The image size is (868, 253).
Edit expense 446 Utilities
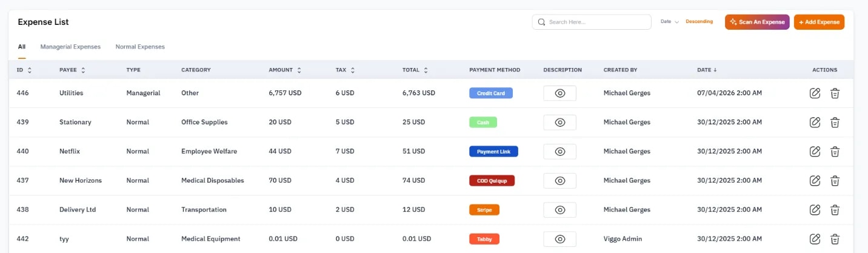click(x=815, y=93)
